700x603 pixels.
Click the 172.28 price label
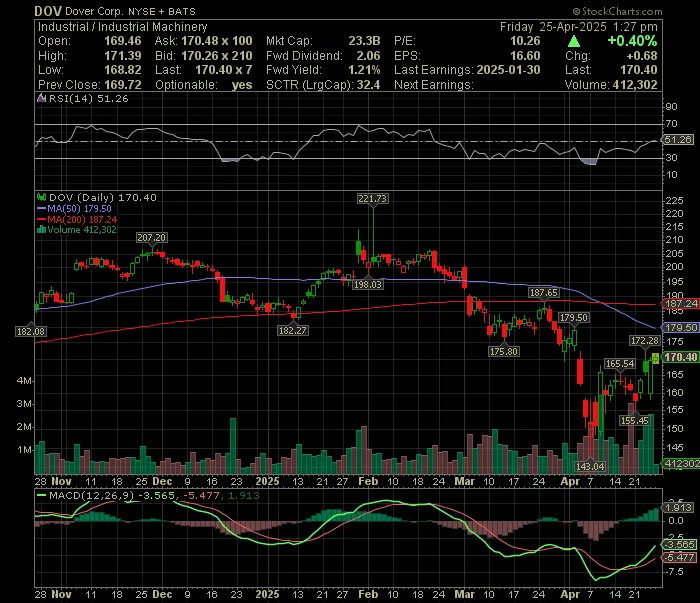[x=645, y=341]
